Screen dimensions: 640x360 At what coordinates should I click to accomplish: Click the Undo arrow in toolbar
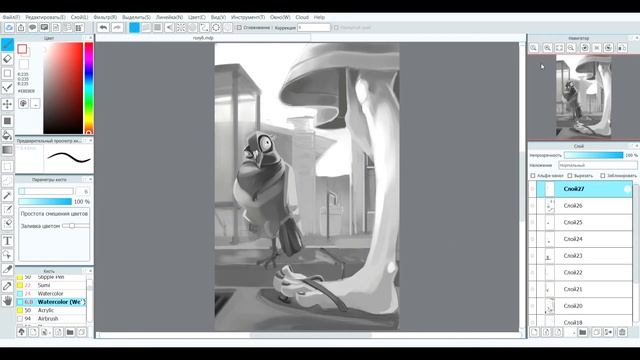tap(104, 27)
